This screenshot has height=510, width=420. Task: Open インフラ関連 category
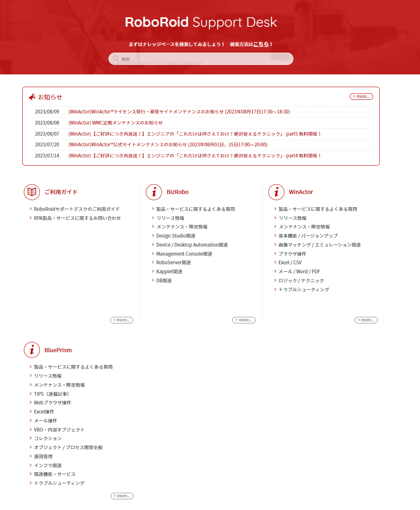[48, 466]
